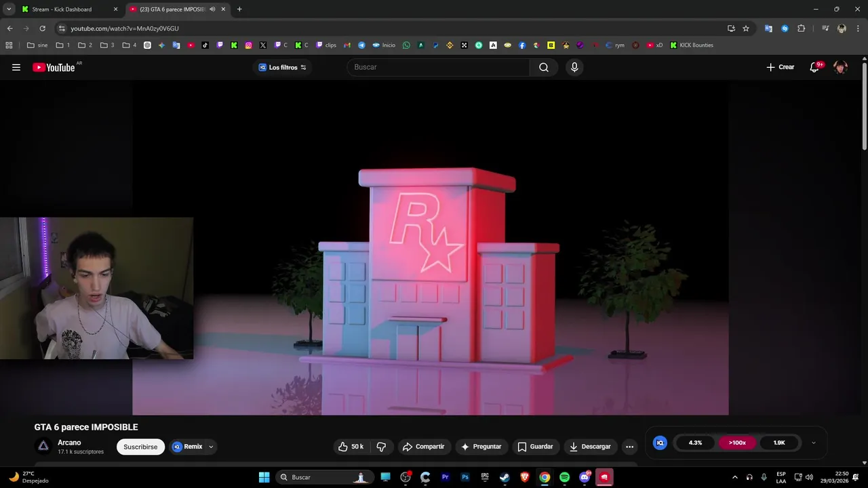This screenshot has width=868, height=488.
Task: Click the Compartir share button
Action: 423,447
